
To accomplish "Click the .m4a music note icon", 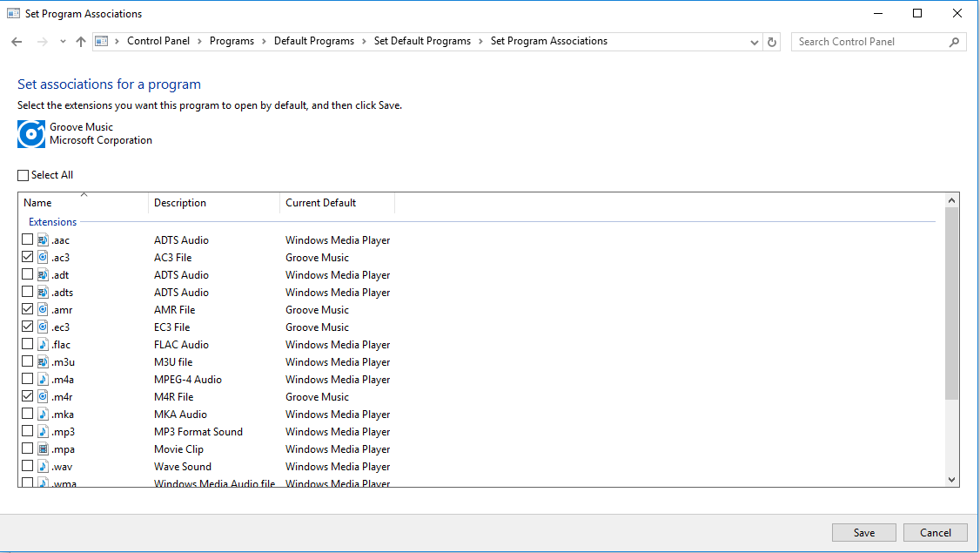I will pos(43,380).
